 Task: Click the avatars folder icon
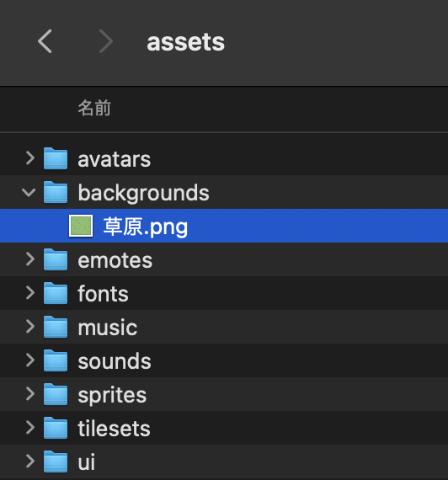(x=56, y=158)
